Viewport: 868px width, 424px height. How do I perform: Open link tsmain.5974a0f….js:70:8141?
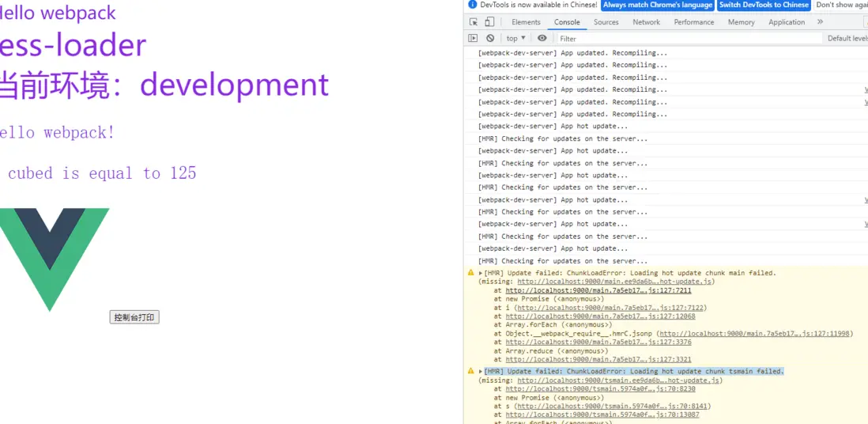tap(612, 407)
